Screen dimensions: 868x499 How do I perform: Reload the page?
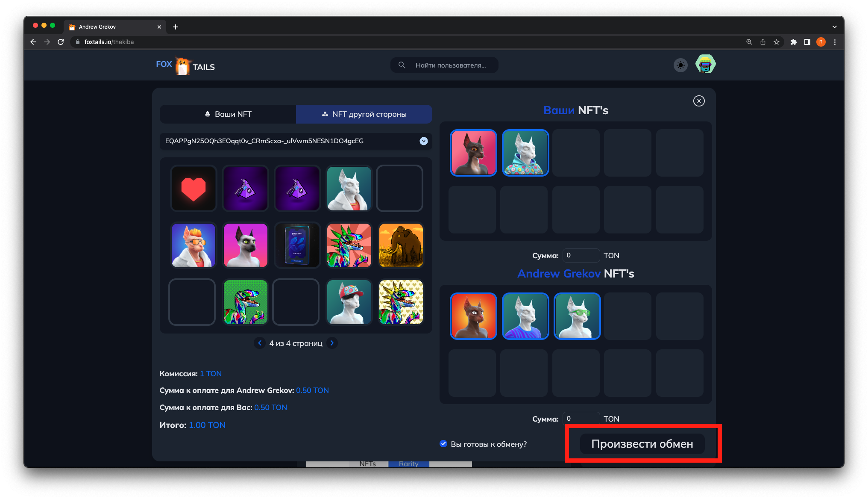click(x=61, y=42)
